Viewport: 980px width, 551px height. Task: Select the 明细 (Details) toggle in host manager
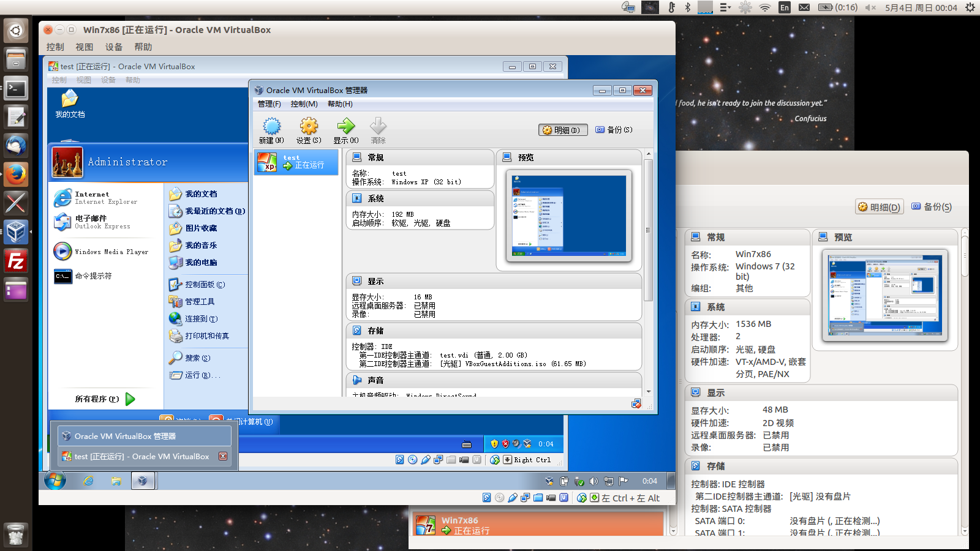(880, 207)
